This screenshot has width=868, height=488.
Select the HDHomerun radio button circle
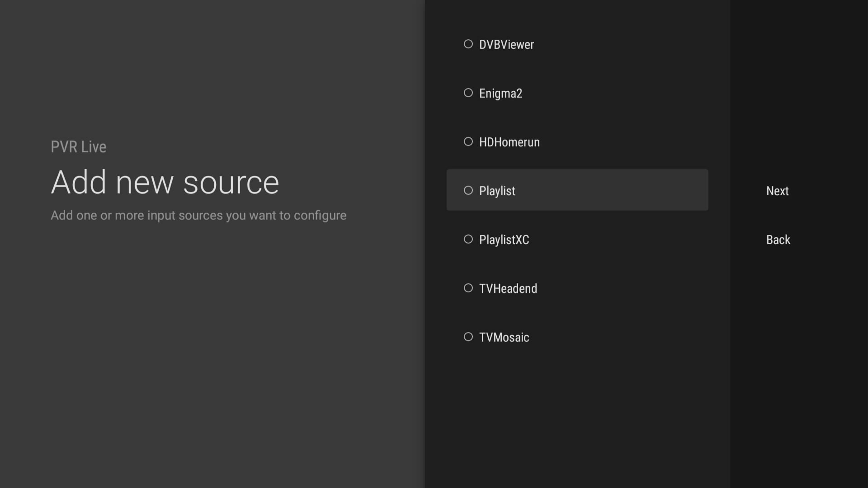click(468, 141)
